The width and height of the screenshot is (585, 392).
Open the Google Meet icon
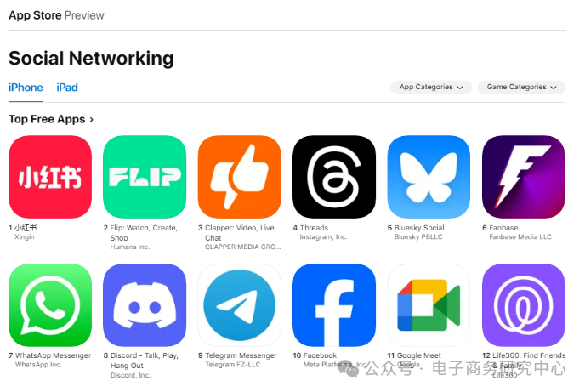pos(429,305)
